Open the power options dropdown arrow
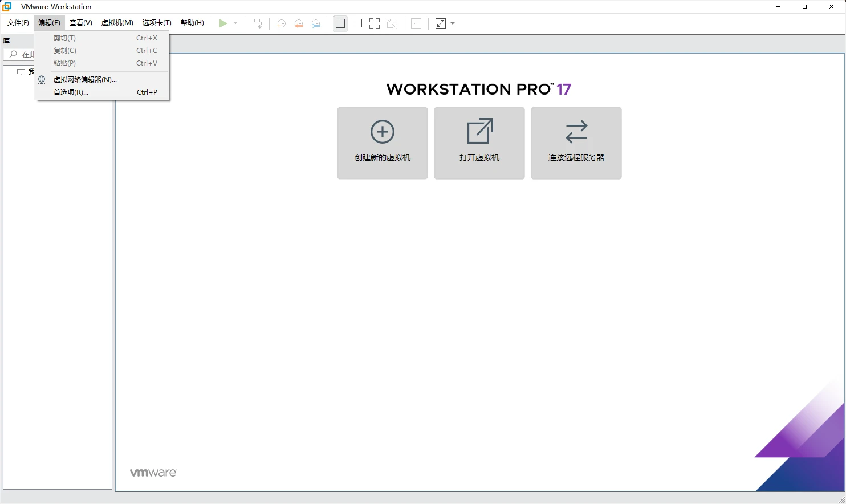846x504 pixels. pyautogui.click(x=235, y=23)
